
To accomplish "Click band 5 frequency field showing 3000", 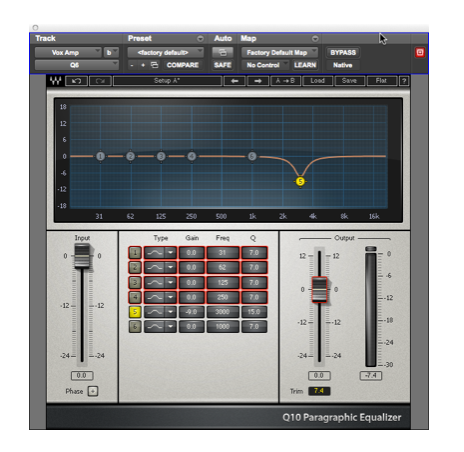I will coord(223,312).
